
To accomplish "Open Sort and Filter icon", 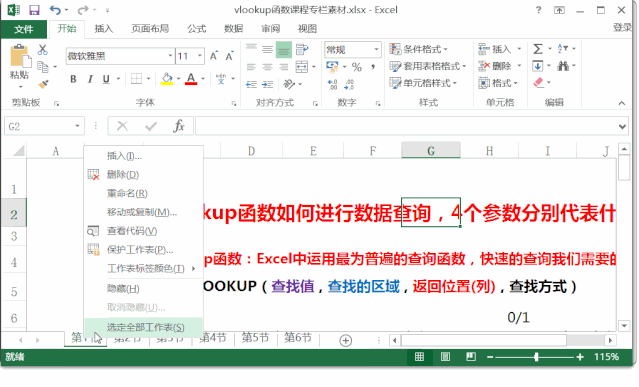I will 563,49.
